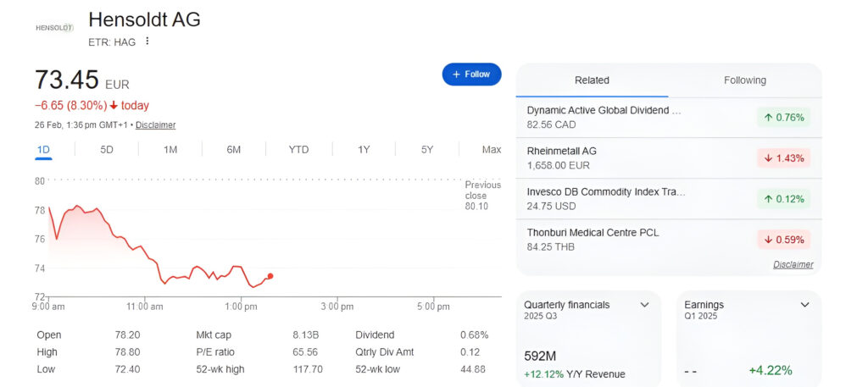This screenshot has width=868, height=387.
Task: Expand the Quarterly financials dropdown
Action: coord(644,305)
